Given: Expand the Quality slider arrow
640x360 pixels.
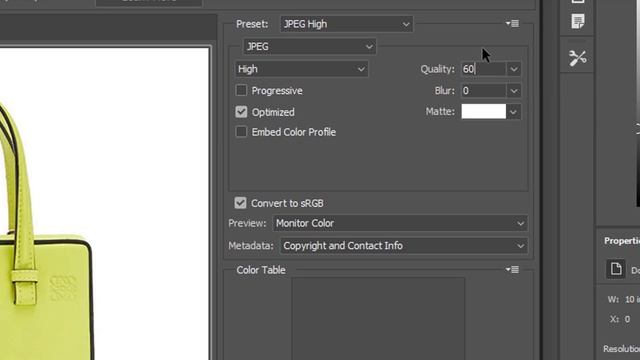Looking at the screenshot, I should [513, 69].
